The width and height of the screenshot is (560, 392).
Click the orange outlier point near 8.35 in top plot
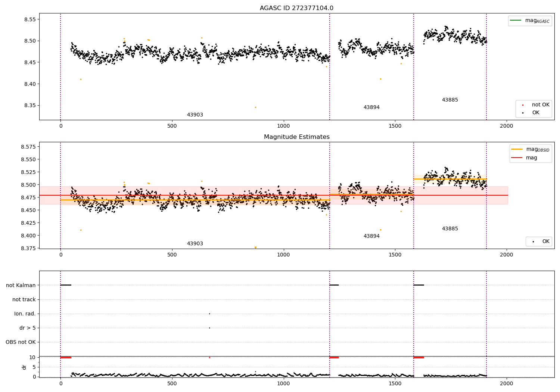pos(255,108)
